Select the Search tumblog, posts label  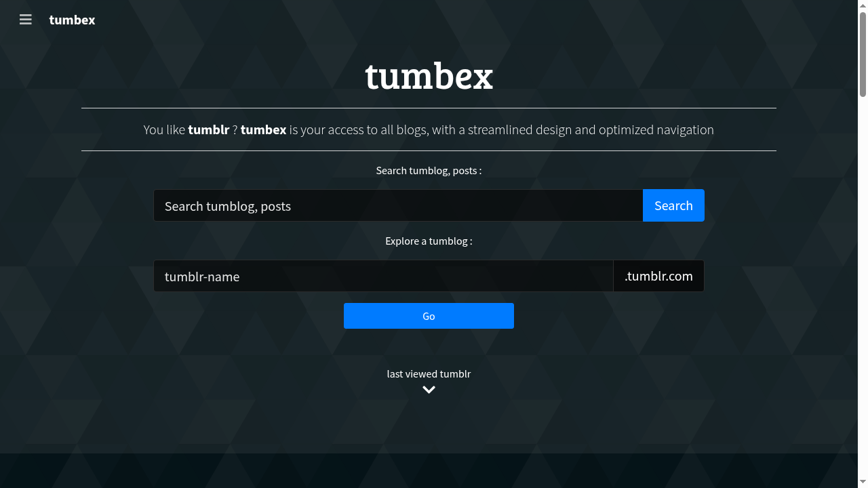(429, 170)
